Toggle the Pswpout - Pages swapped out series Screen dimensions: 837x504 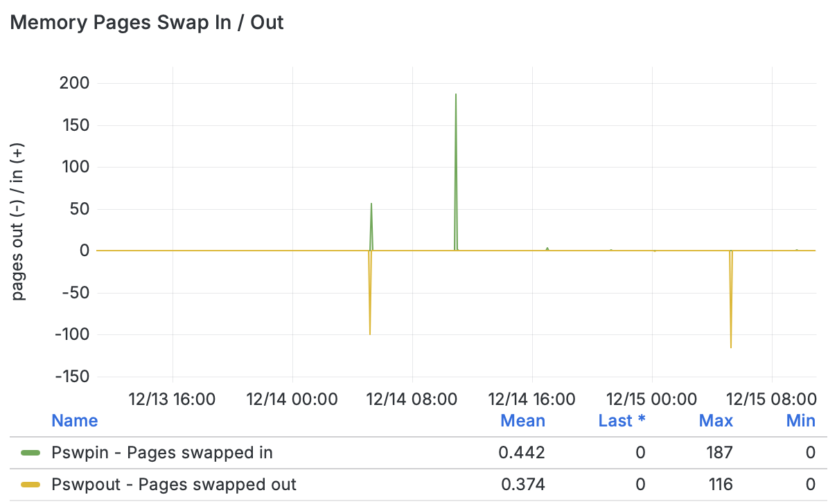(174, 485)
